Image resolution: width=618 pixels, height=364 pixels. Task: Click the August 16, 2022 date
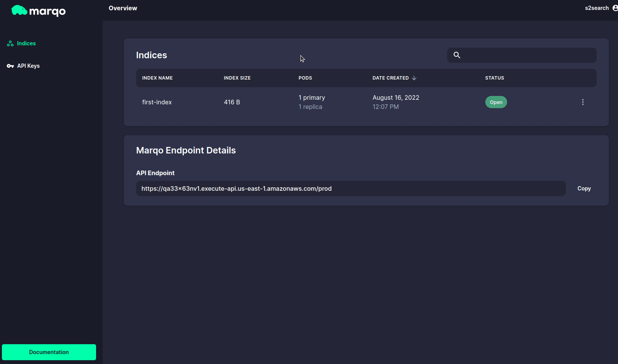[x=396, y=97]
